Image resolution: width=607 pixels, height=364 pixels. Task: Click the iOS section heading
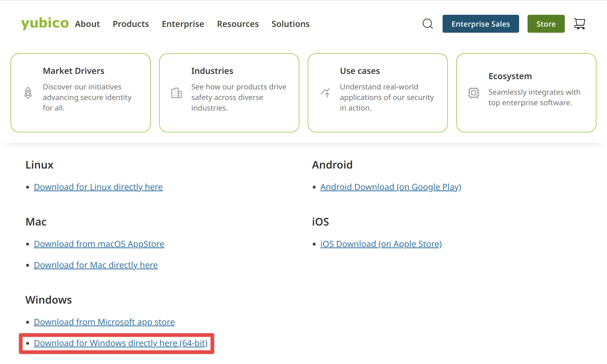pos(320,222)
